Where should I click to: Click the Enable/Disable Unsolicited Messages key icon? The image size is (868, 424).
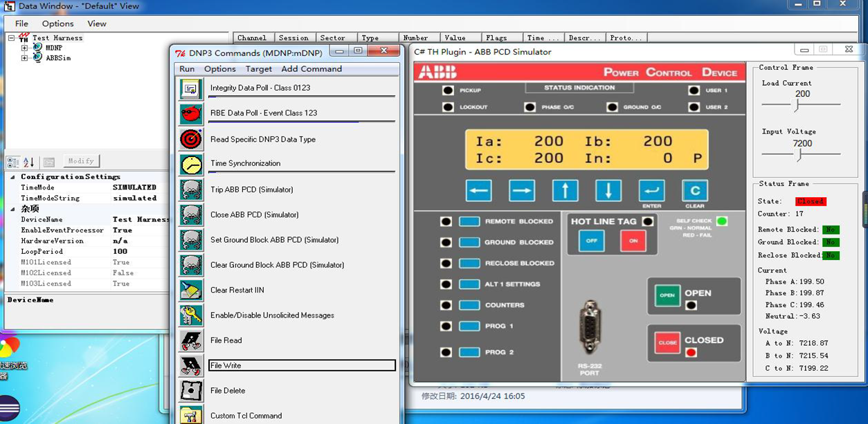191,315
